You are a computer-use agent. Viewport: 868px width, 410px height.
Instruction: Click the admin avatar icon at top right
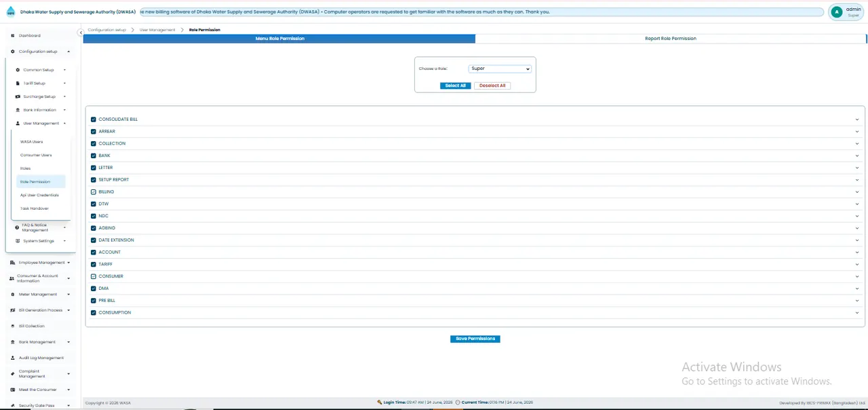point(837,12)
